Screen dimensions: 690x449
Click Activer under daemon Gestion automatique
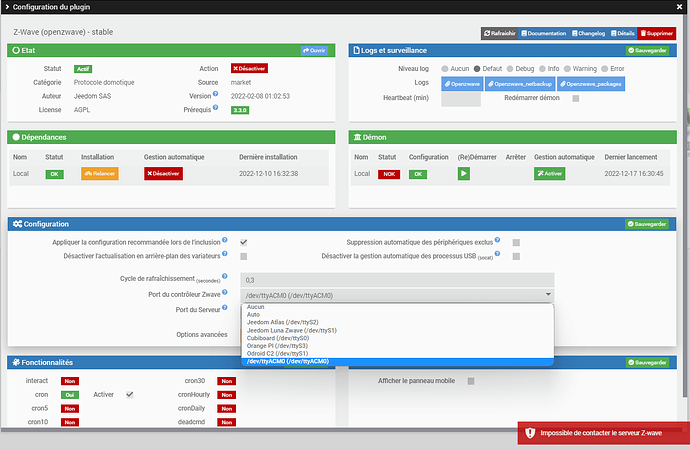tap(550, 173)
